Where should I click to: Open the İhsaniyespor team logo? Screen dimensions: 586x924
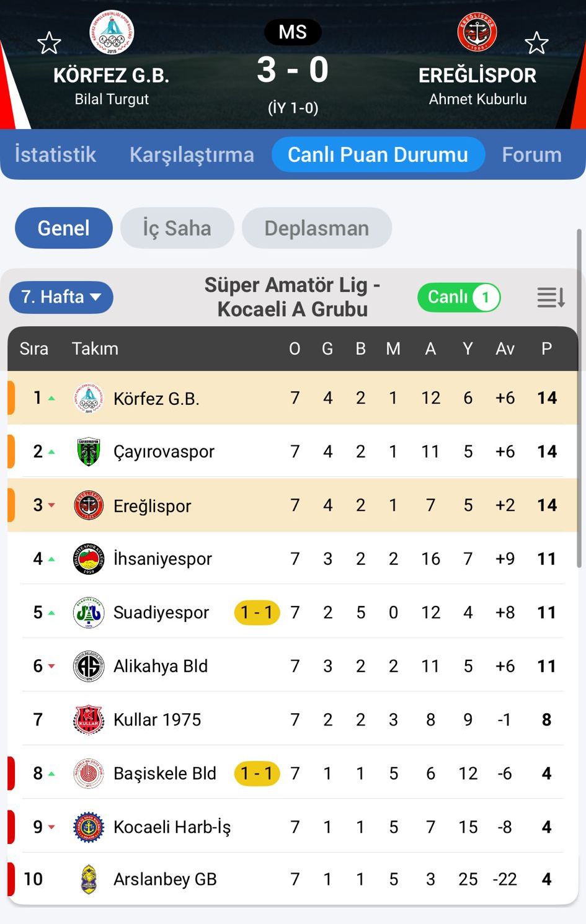tap(88, 559)
